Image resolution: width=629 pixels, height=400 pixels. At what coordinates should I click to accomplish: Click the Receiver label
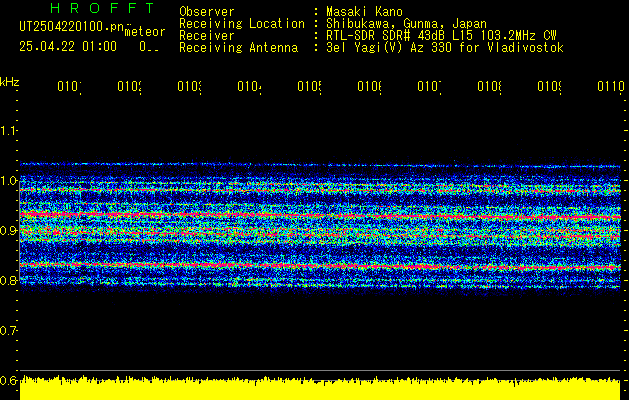(207, 36)
